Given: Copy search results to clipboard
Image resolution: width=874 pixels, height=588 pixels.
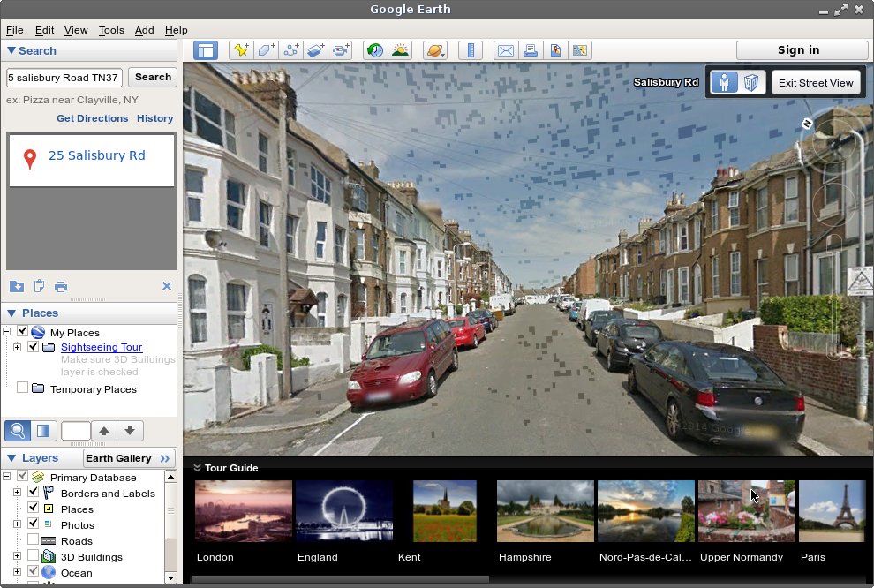Looking at the screenshot, I should pos(39,286).
